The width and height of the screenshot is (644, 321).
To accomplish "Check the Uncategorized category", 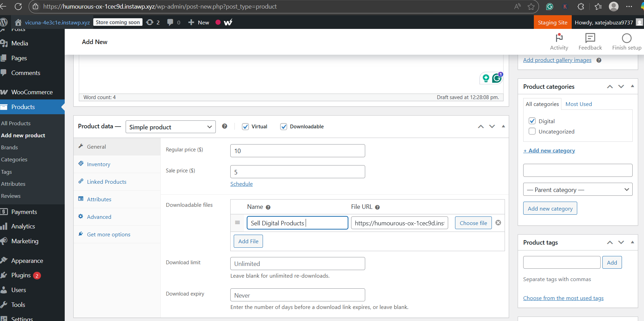I will [x=532, y=131].
